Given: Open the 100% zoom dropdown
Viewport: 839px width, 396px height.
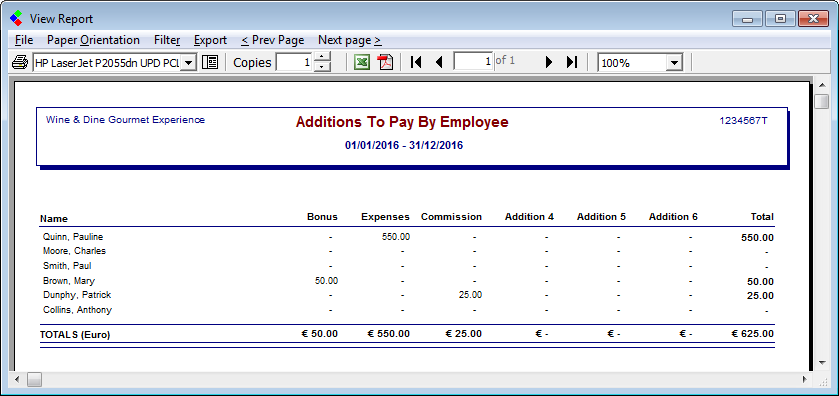Looking at the screenshot, I should [x=674, y=63].
